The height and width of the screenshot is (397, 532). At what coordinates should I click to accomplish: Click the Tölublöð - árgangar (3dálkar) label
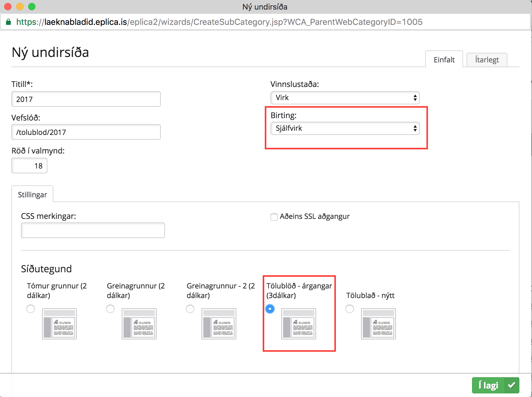click(x=299, y=291)
